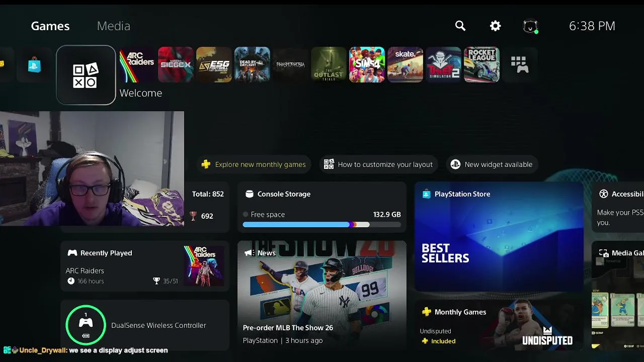This screenshot has width=644, height=362.
Task: Launch ARC Raiders from game row
Action: [x=137, y=64]
